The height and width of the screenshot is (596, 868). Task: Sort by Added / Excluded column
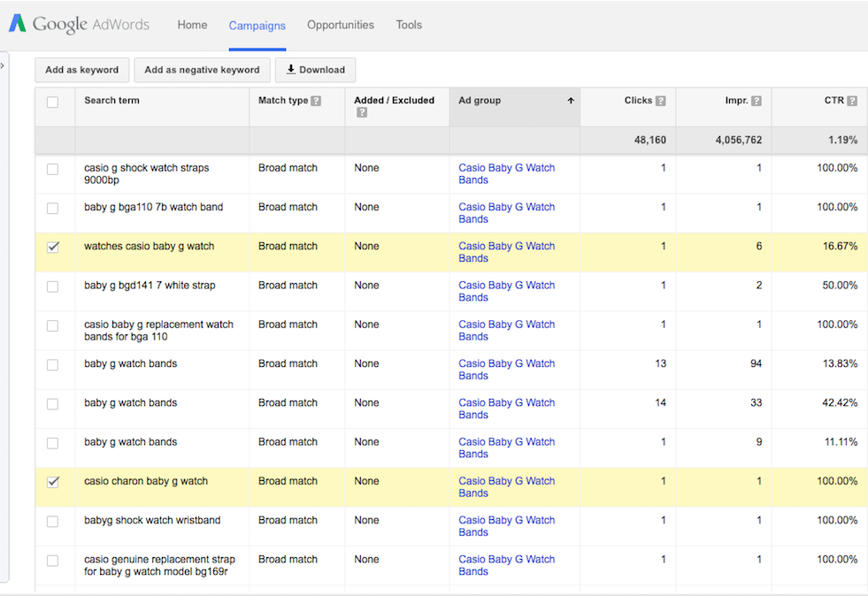tap(394, 100)
